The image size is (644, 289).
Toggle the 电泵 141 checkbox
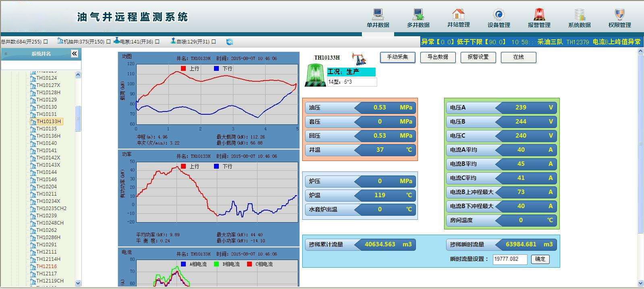pyautogui.click(x=157, y=41)
